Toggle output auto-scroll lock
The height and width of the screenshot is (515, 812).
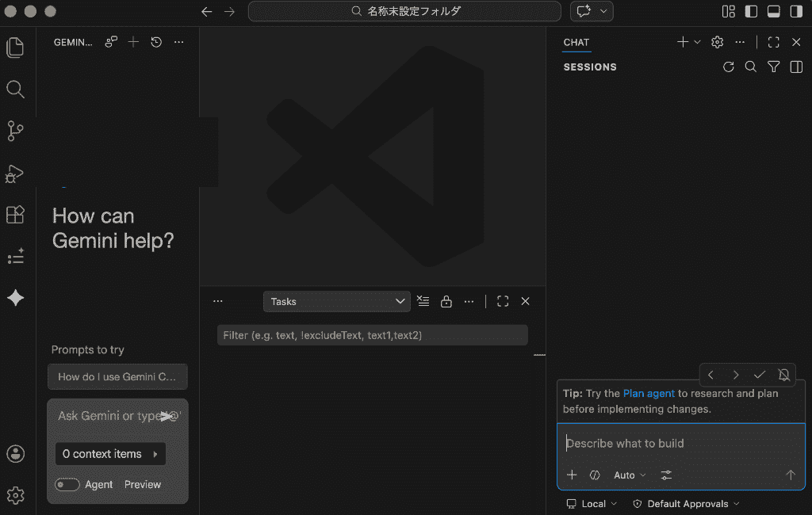click(x=446, y=301)
